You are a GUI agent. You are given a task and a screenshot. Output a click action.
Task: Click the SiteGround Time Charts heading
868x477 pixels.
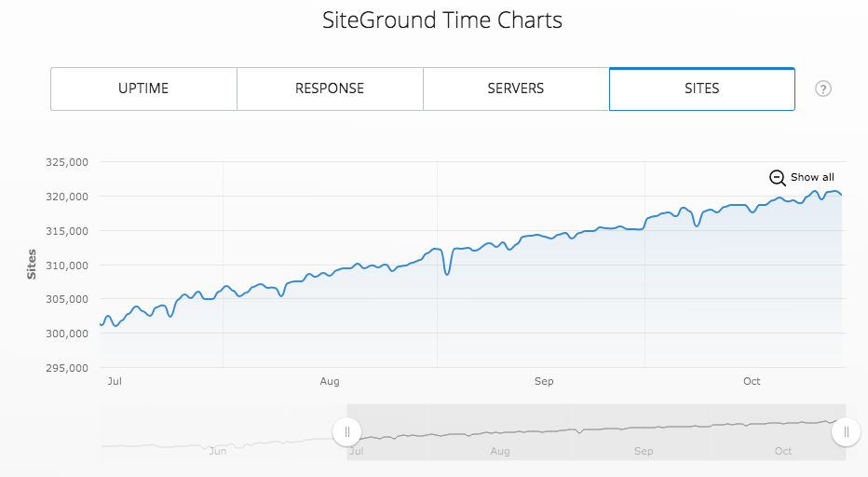[x=442, y=20]
